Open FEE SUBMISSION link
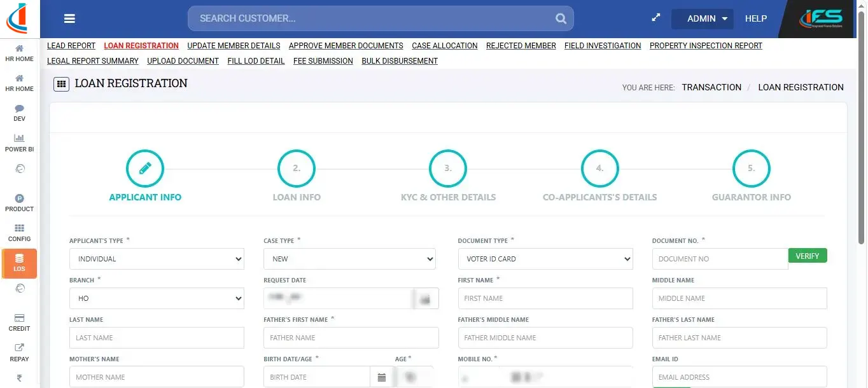Screen dimensions: 868x388 (x=323, y=61)
